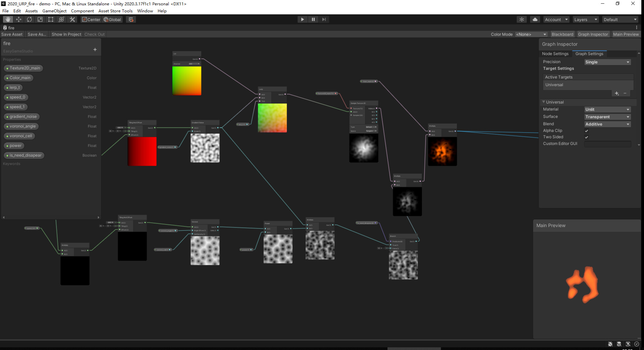This screenshot has height=350, width=644.
Task: Click the Save Asset button
Action: (11, 34)
